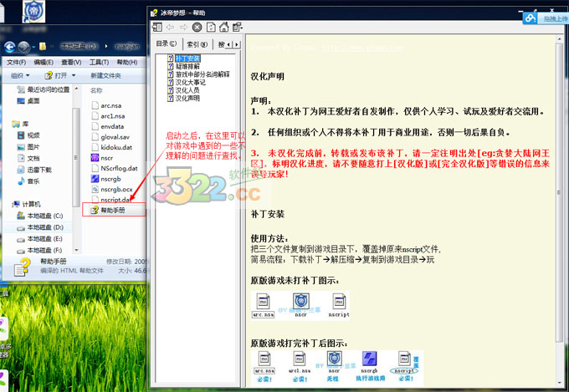Select 库 in navigation pane
The height and width of the screenshot is (392, 569).
(x=21, y=124)
